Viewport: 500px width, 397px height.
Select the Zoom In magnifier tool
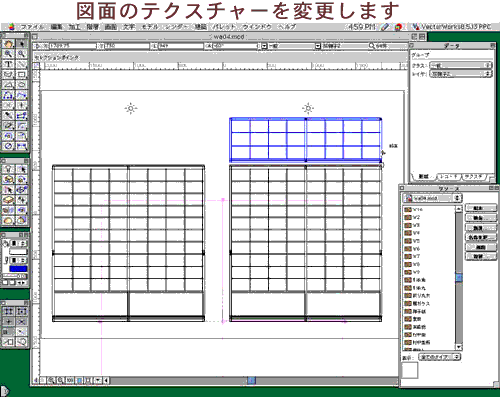coord(8,54)
